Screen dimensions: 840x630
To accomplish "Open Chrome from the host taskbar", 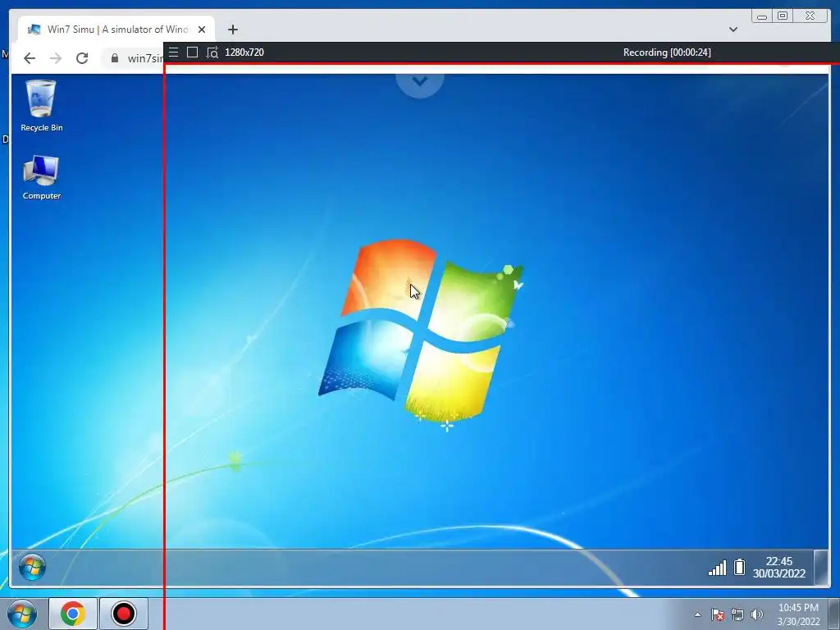I will (x=73, y=614).
